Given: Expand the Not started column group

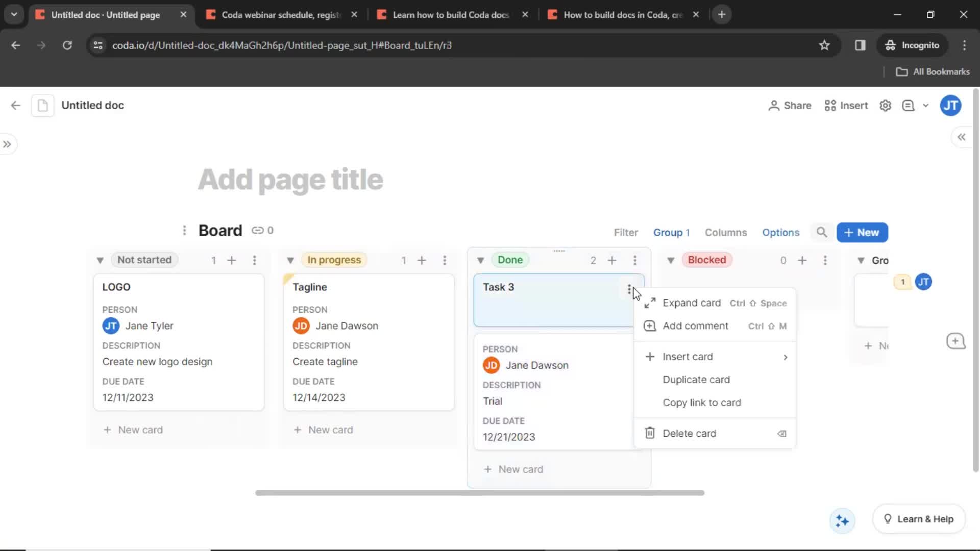Looking at the screenshot, I should (100, 260).
